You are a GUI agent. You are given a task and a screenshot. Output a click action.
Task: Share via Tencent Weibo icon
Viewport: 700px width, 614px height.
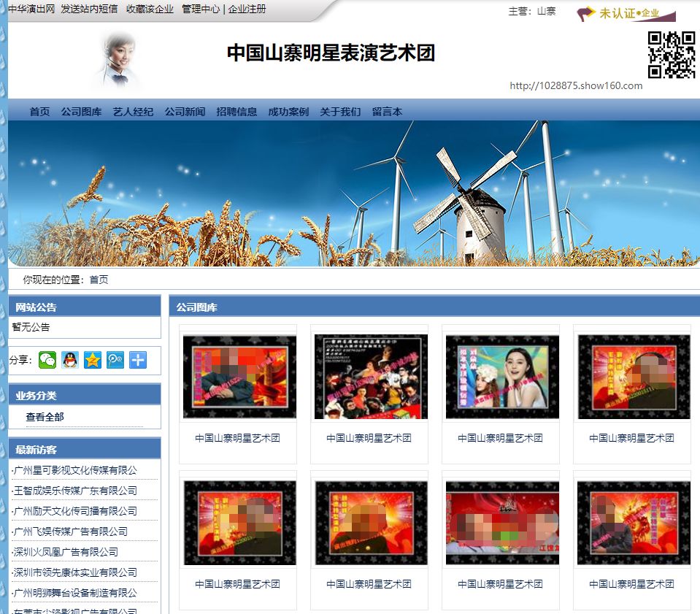coord(115,360)
